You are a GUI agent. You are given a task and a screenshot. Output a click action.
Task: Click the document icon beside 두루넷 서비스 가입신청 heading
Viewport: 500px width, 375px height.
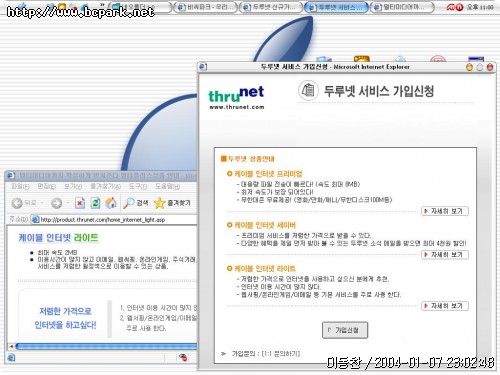tap(308, 90)
